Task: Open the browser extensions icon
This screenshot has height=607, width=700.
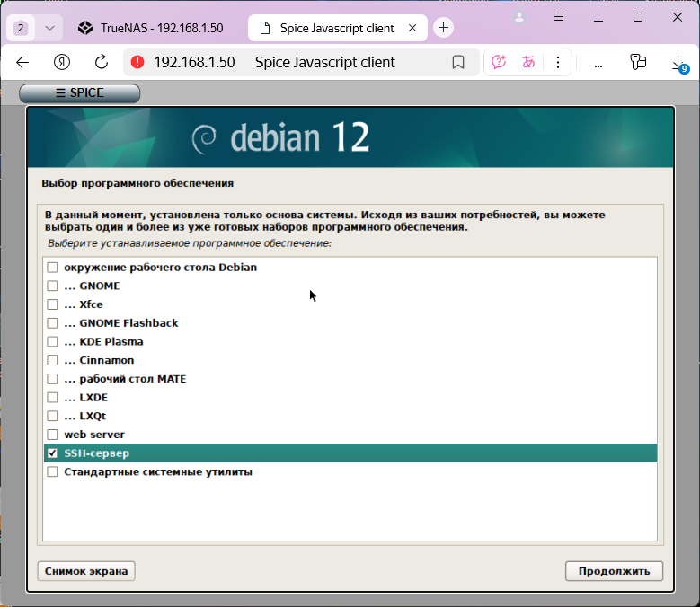Action: click(638, 62)
